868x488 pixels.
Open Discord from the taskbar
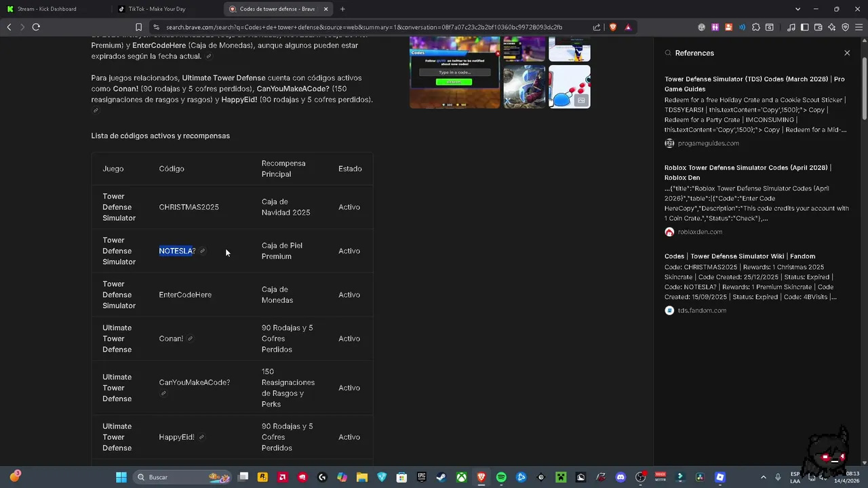click(620, 477)
